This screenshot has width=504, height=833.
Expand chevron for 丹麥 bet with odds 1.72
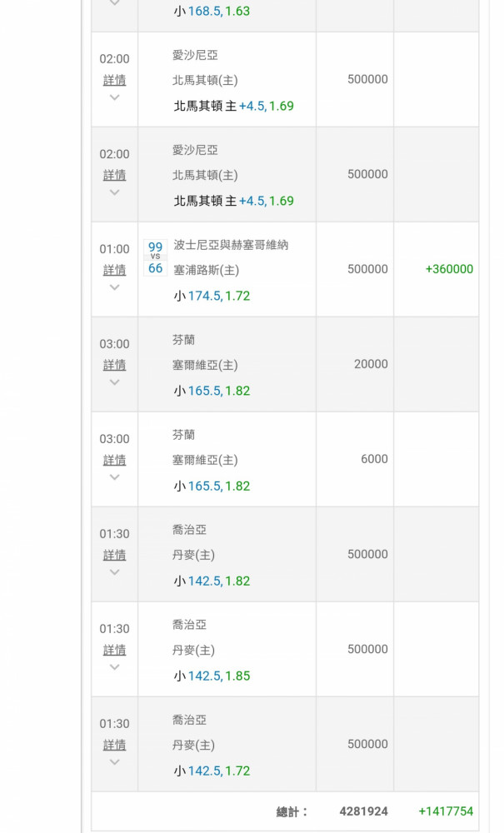114,762
